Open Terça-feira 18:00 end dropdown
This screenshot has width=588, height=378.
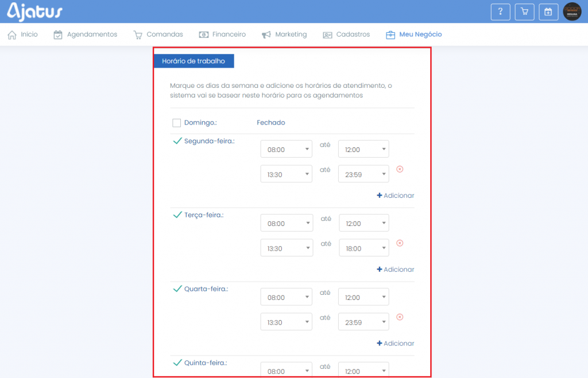point(363,248)
